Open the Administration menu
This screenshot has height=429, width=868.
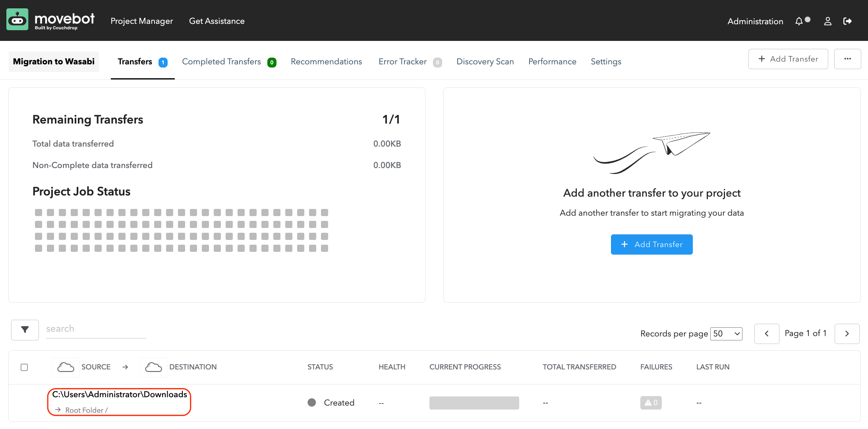tap(755, 21)
